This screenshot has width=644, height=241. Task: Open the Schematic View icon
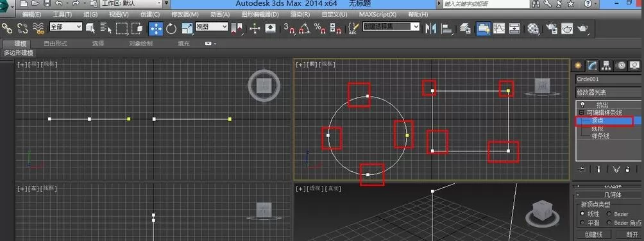(x=514, y=28)
